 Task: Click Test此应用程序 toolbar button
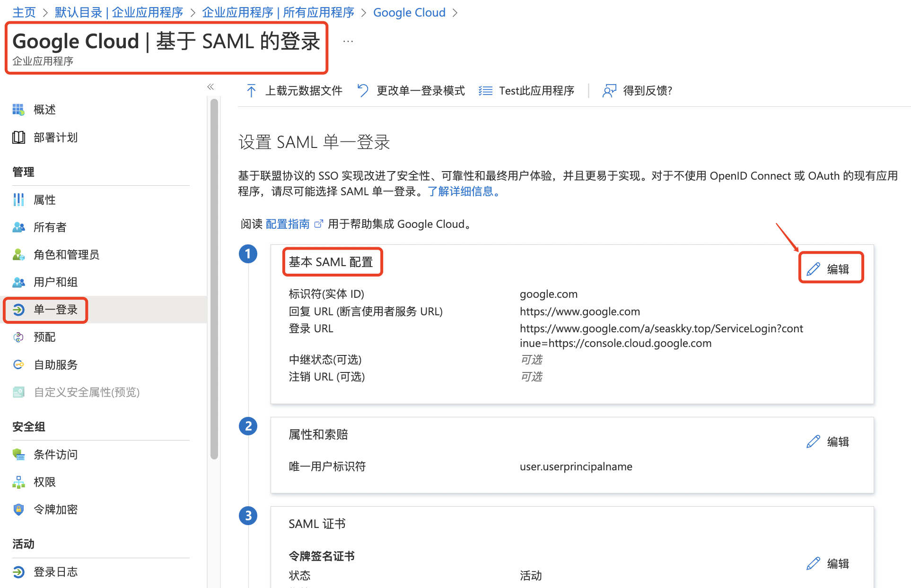coord(526,91)
